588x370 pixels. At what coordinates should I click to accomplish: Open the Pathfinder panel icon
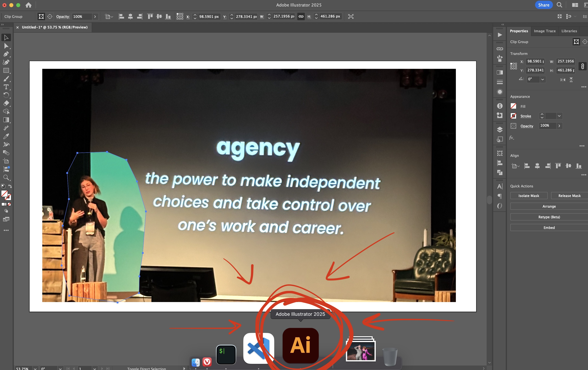[500, 172]
